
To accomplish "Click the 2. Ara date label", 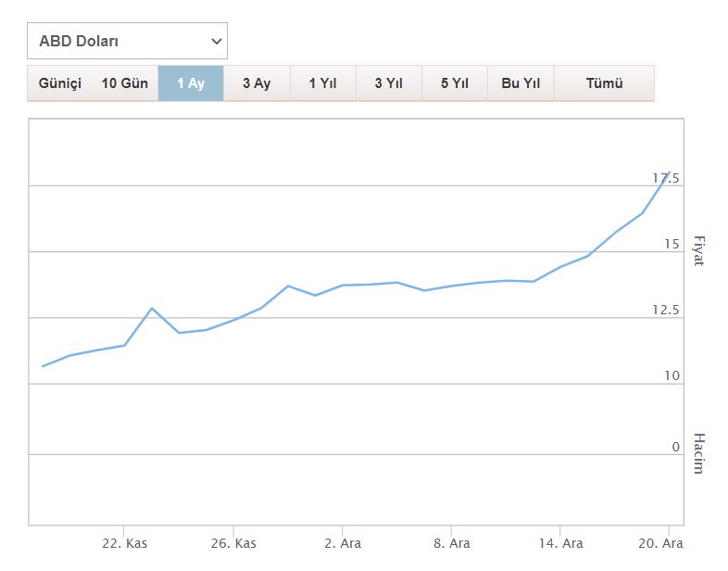I will pos(343,543).
